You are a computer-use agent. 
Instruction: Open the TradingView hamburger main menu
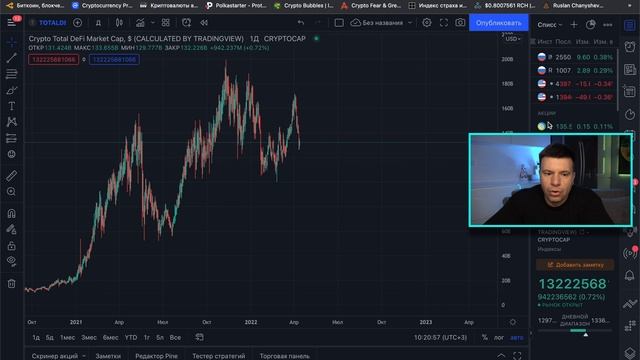click(11, 23)
